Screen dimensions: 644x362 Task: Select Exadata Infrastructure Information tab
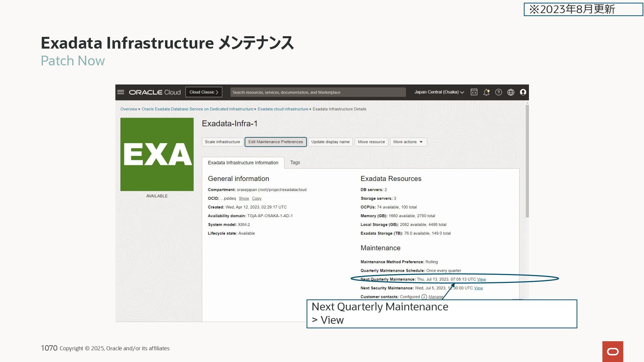tap(243, 163)
